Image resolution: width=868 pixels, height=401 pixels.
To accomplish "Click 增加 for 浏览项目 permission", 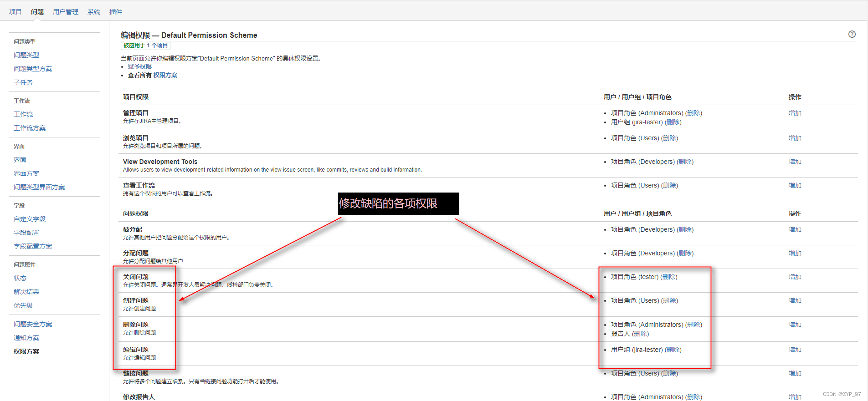I will [795, 138].
